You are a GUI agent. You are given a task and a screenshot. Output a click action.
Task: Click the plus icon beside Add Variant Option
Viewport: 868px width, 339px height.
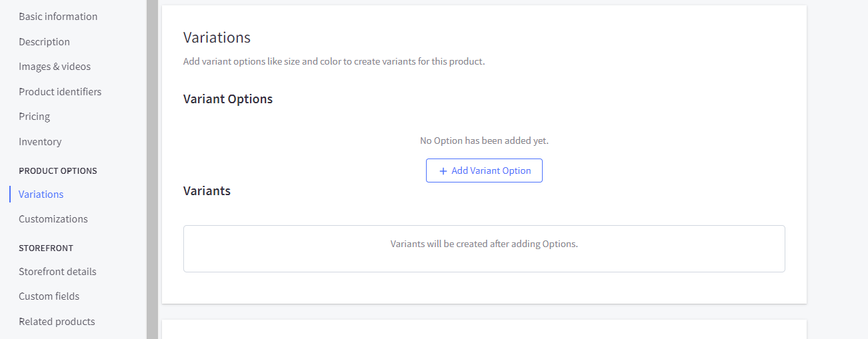pos(443,171)
